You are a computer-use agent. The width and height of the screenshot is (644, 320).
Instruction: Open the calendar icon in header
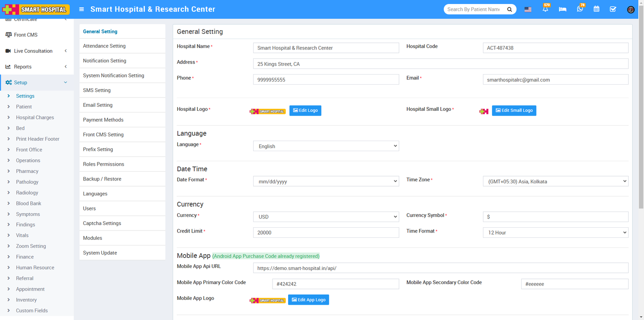click(597, 9)
